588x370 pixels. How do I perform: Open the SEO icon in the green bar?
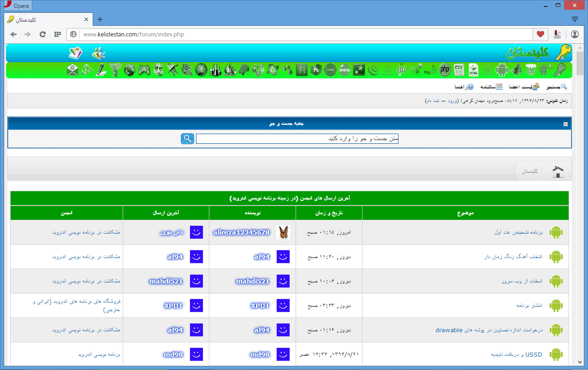402,70
